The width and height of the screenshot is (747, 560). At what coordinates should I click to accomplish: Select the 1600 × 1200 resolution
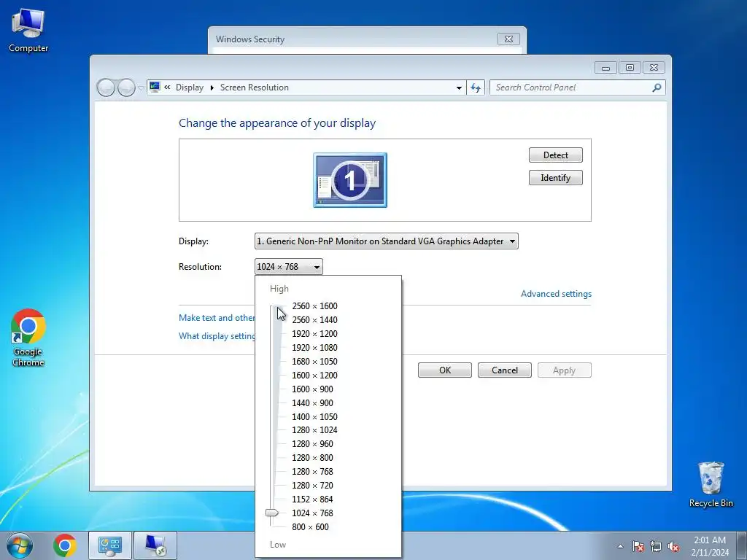314,376
